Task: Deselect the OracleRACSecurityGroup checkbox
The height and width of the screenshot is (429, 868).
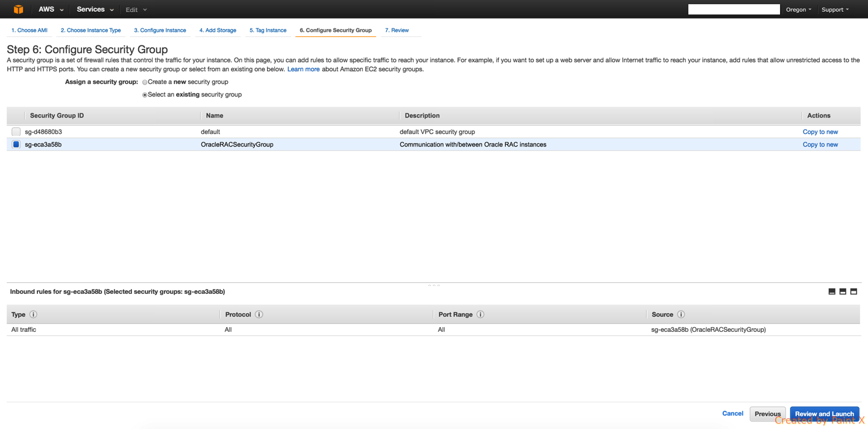Action: pyautogui.click(x=16, y=144)
